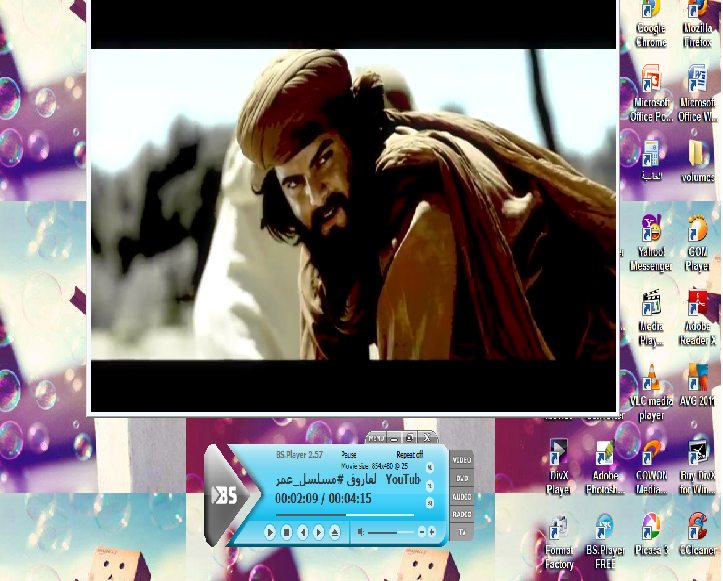Click the Play button in BS.Player

[x=270, y=532]
